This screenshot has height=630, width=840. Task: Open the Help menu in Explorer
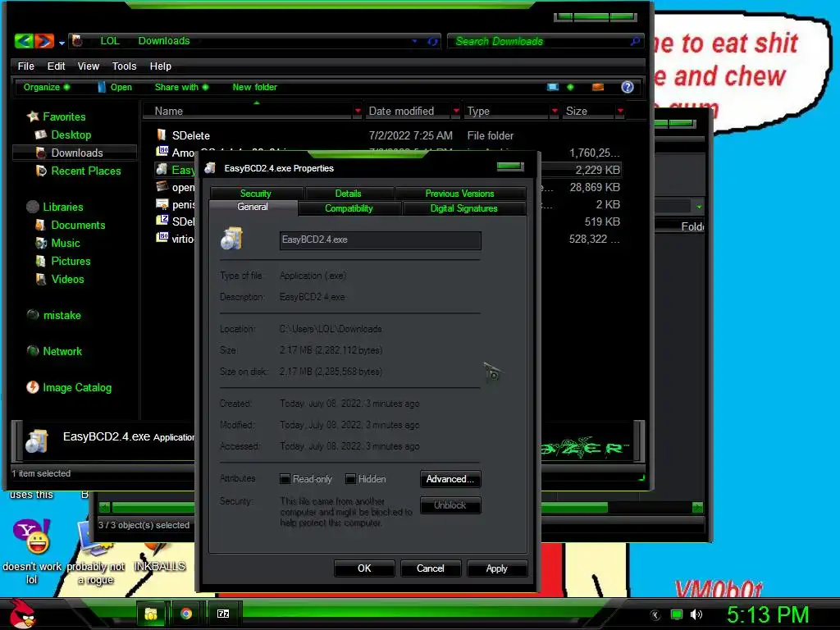pyautogui.click(x=160, y=66)
